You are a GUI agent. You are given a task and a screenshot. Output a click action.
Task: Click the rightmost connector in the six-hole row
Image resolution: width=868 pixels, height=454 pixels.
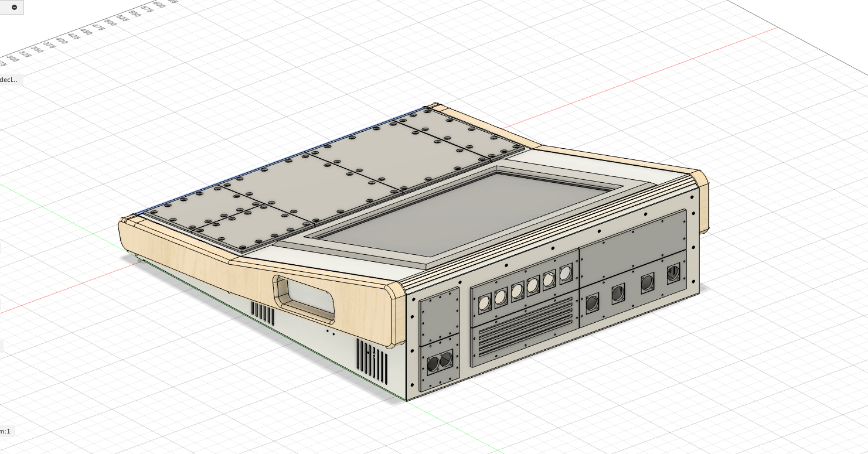point(566,274)
